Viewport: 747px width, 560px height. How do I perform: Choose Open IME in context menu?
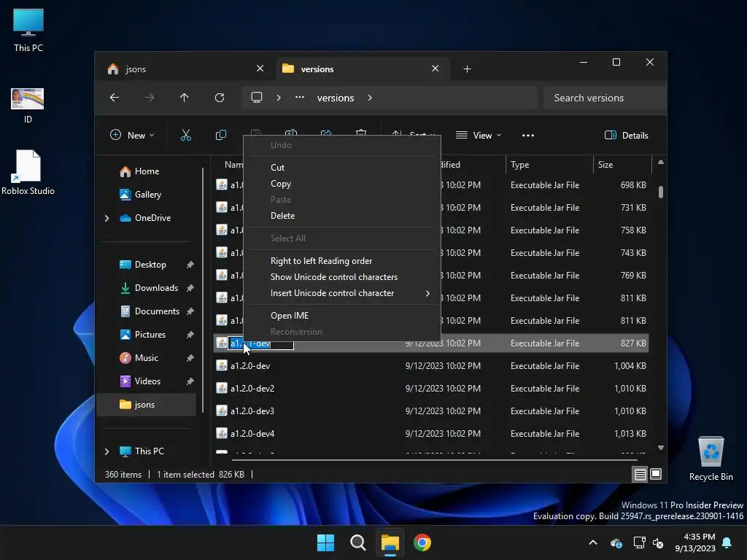pyautogui.click(x=342, y=316)
